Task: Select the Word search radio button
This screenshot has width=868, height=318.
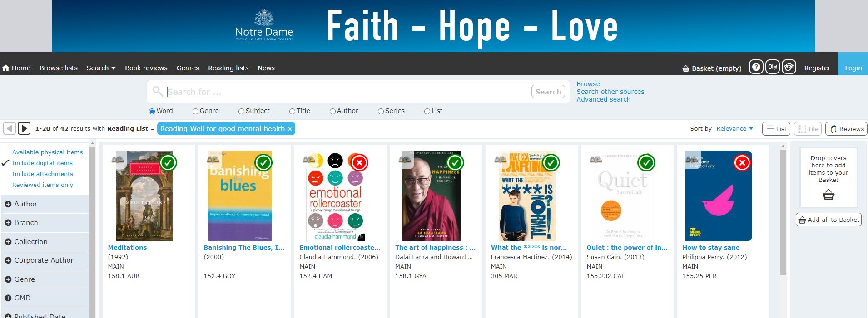Action: pos(152,111)
